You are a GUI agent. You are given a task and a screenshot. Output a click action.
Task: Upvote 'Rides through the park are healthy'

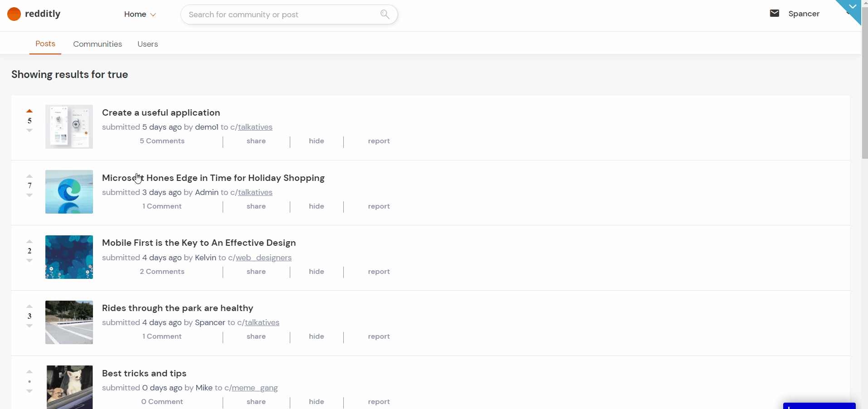point(29,306)
